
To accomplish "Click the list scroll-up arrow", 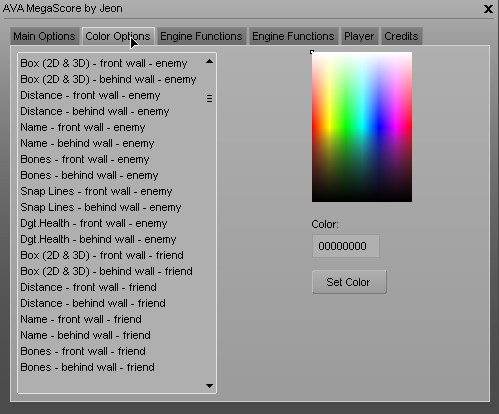I will [209, 61].
